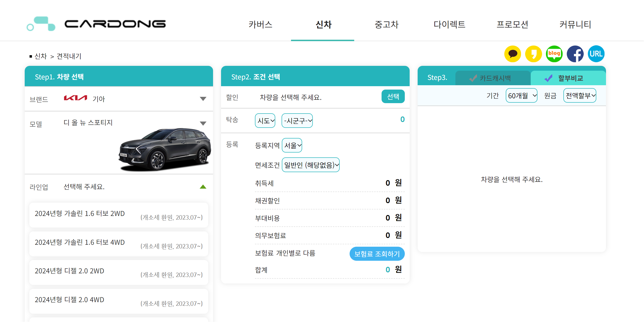644x322 pixels.
Task: Expand the 브랜드 dropdown arrow
Action: (x=203, y=99)
